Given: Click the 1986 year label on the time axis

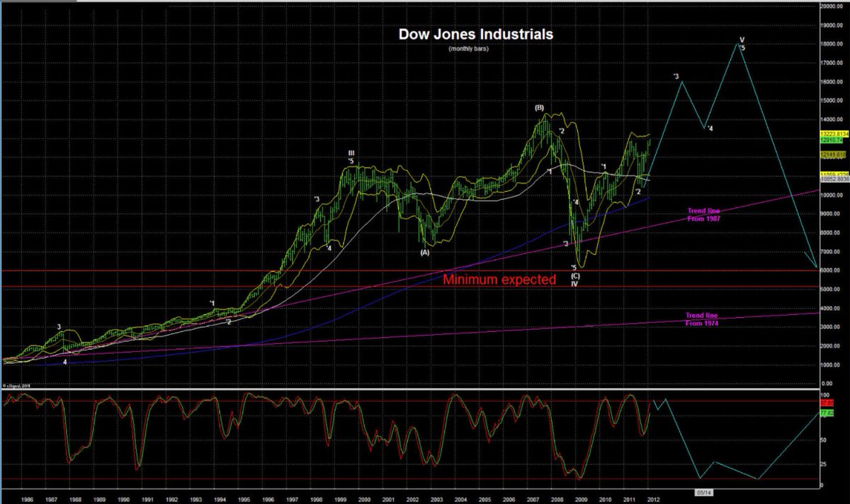Looking at the screenshot, I should click(27, 500).
